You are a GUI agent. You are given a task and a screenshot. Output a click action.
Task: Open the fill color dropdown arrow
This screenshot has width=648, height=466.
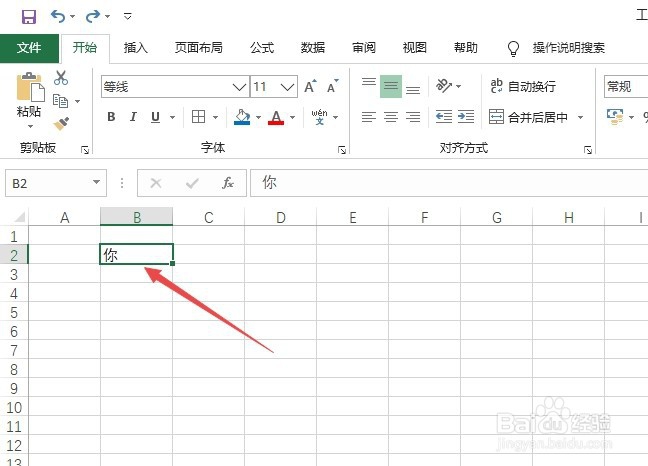258,118
